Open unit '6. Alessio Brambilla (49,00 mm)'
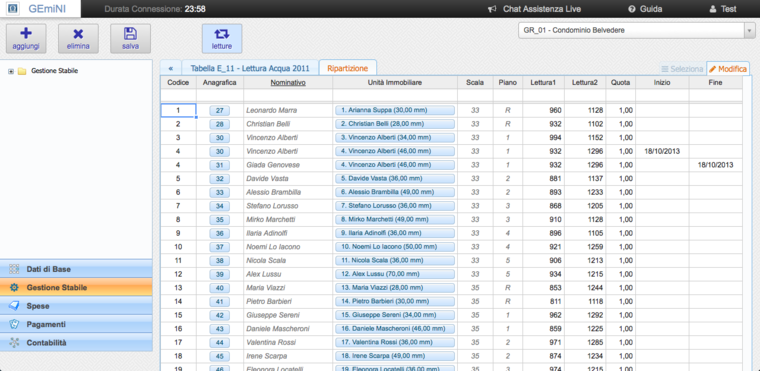This screenshot has height=371, width=760. click(395, 192)
